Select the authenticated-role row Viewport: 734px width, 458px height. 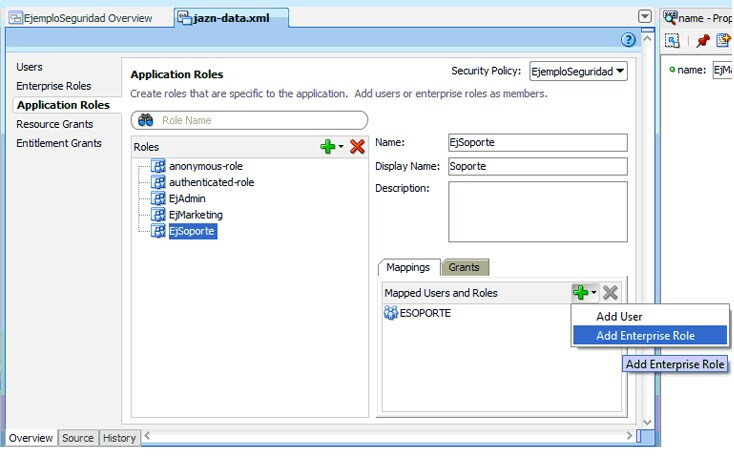212,182
